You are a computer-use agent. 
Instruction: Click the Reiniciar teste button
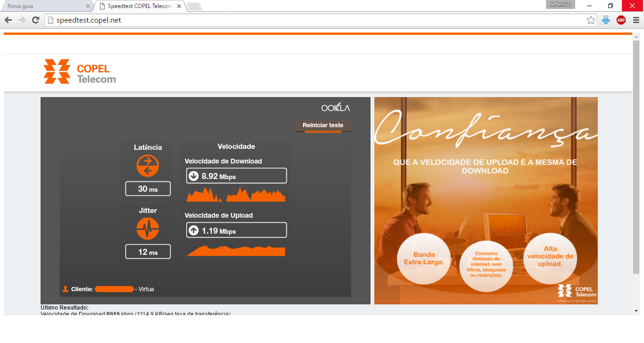[x=323, y=125]
